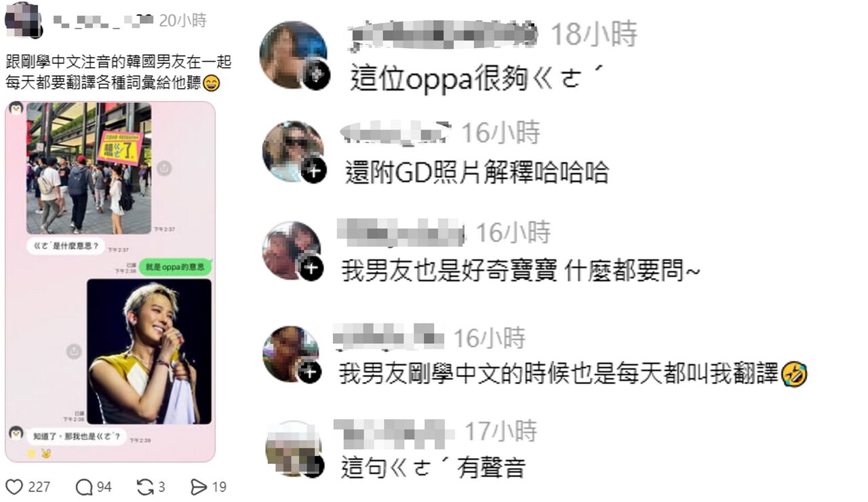The width and height of the screenshot is (868, 502).
Task: Follow the commenter who wrote 這位oppa很夠
Action: pyautogui.click(x=316, y=76)
